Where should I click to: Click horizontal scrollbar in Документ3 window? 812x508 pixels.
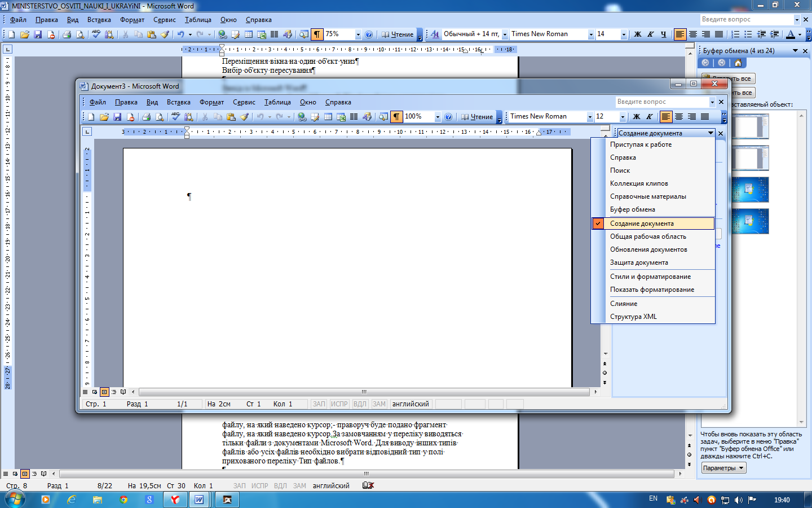[364, 392]
